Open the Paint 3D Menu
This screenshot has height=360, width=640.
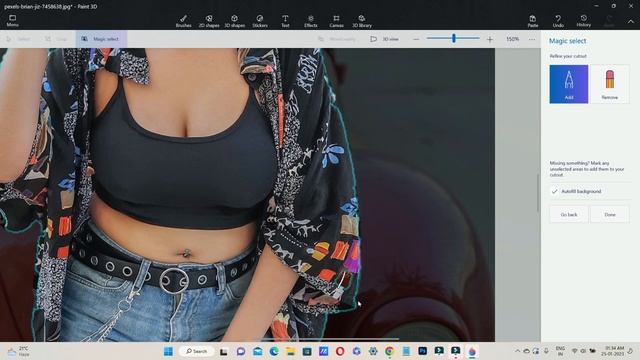pyautogui.click(x=12, y=21)
